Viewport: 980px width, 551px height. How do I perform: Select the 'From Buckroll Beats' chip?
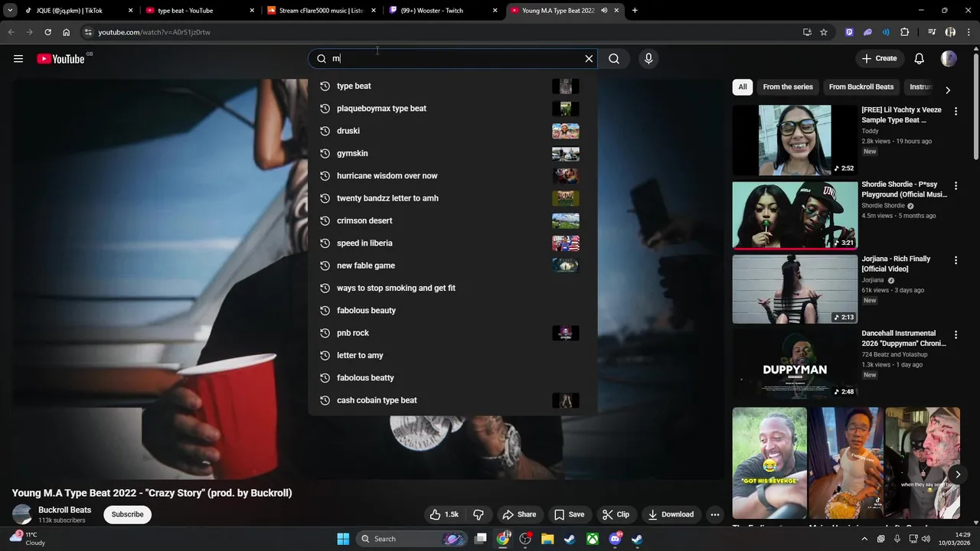(x=861, y=86)
